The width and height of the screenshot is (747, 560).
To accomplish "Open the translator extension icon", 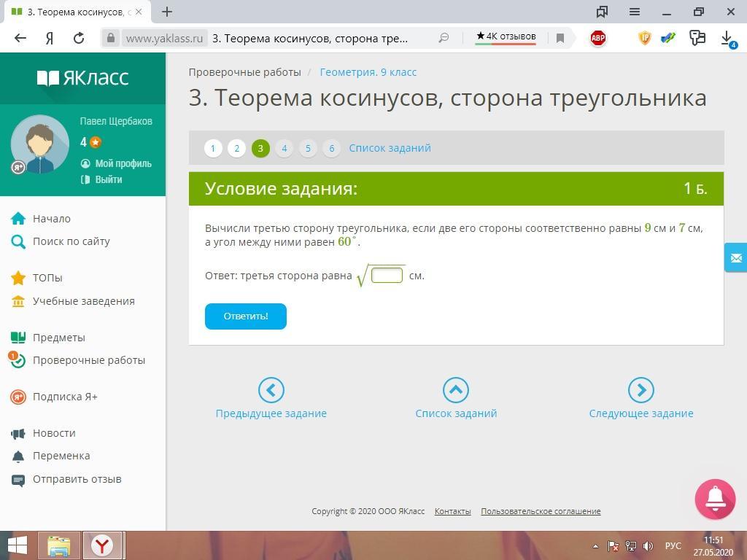I will [x=697, y=38].
